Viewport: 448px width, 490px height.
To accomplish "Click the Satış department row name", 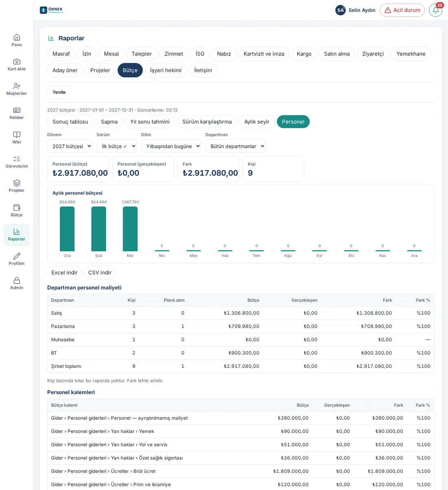I will 57,313.
